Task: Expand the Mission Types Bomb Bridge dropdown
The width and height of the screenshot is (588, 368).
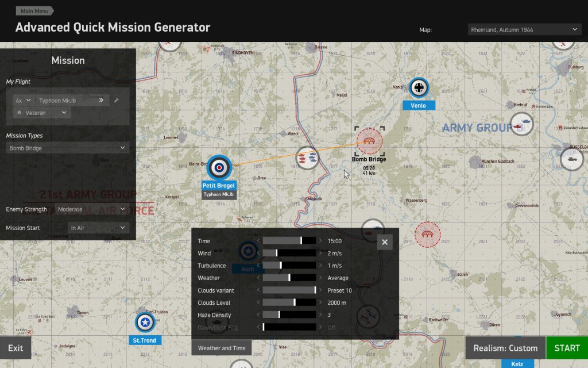Action: (68, 148)
